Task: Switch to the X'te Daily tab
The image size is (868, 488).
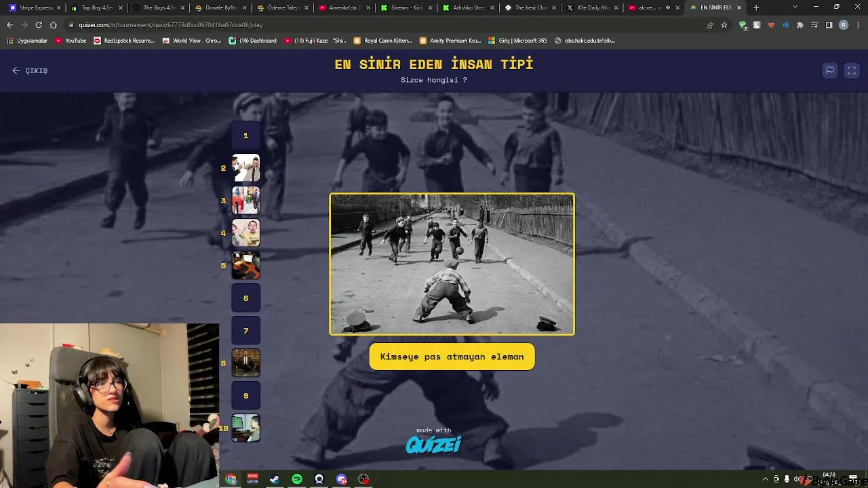Action: pos(591,7)
